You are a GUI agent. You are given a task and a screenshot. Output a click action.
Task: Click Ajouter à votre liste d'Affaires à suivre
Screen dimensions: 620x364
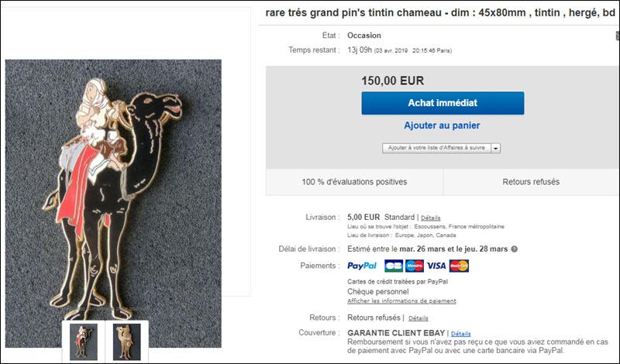[436, 148]
